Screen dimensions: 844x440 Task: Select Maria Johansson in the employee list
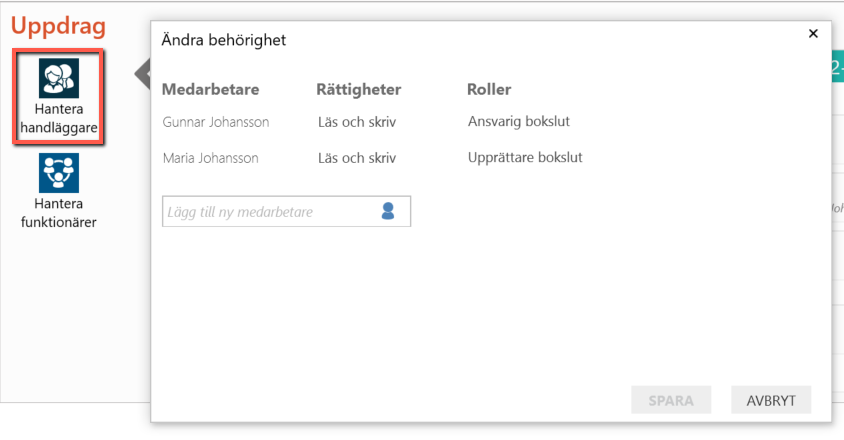(x=210, y=158)
